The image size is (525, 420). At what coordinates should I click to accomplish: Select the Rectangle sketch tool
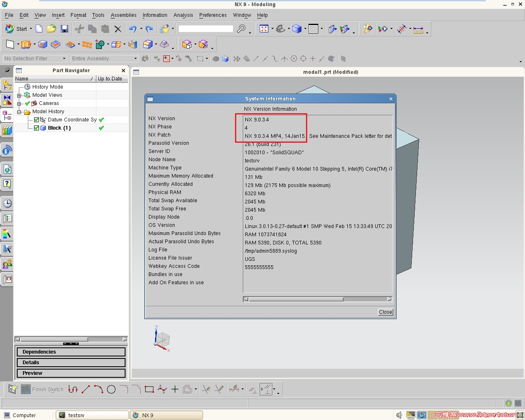pyautogui.click(x=149, y=389)
